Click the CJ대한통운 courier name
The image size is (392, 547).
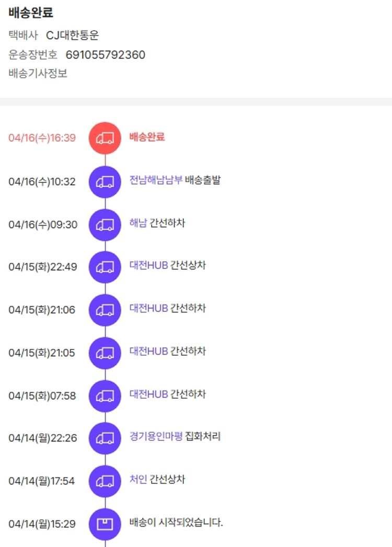tap(73, 36)
